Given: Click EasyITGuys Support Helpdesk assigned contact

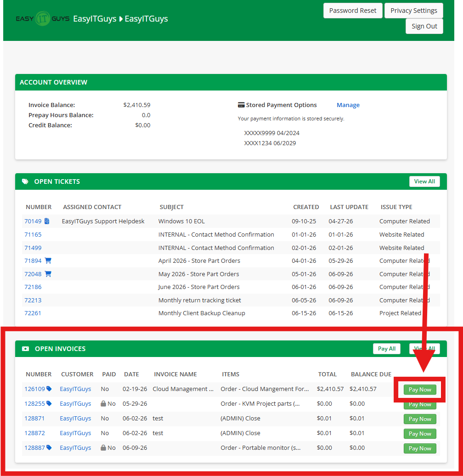Looking at the screenshot, I should pyautogui.click(x=103, y=221).
